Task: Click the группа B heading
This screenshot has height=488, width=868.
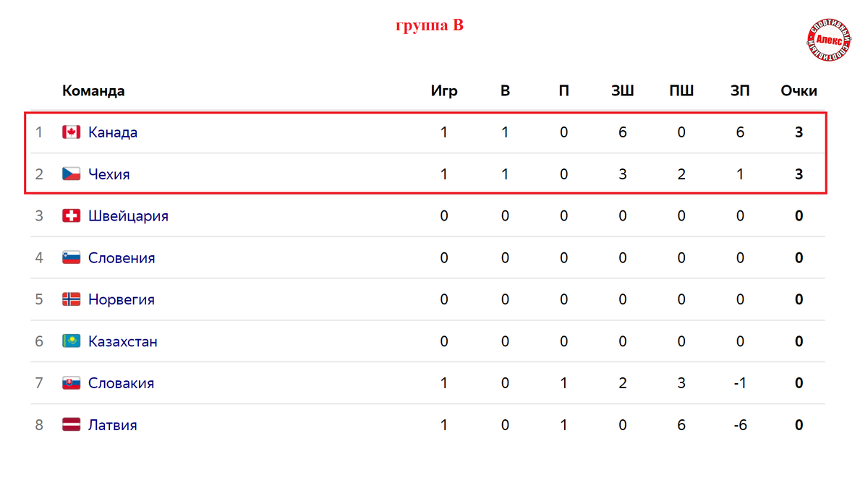Action: tap(430, 25)
